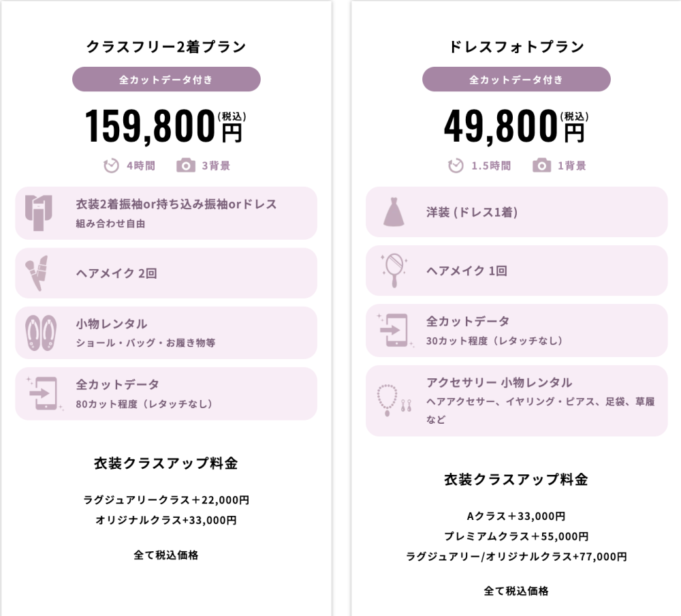
Task: Select the ドレスフォトプラン title
Action: (516, 47)
